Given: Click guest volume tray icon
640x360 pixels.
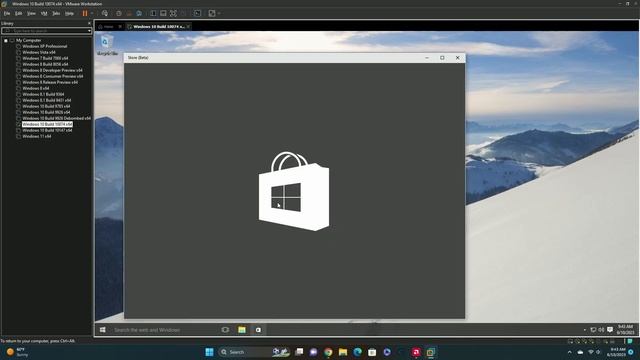Looking at the screenshot, I should pos(601,330).
